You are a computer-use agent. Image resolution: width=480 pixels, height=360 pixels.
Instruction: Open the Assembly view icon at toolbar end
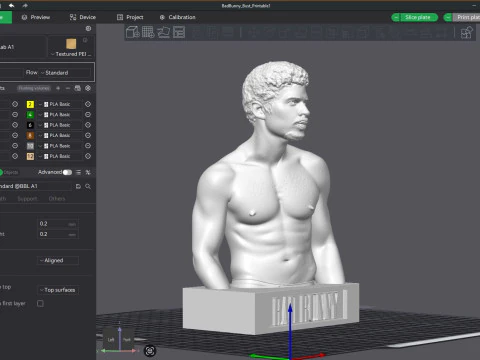[x=467, y=33]
